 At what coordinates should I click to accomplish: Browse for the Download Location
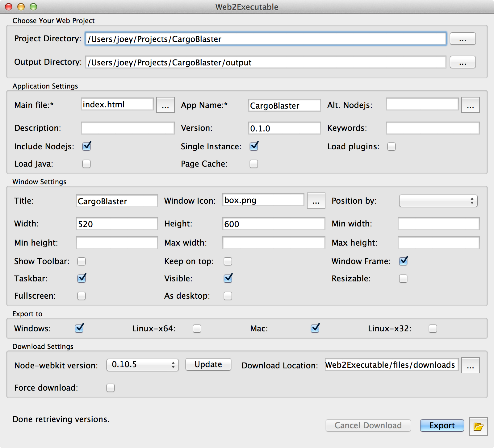pyautogui.click(x=471, y=365)
